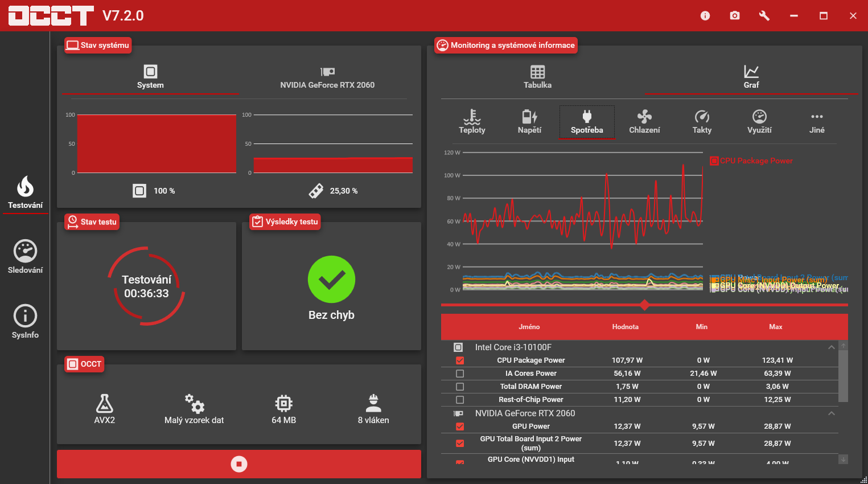868x484 pixels.
Task: Open the Jiné category
Action: (x=817, y=122)
